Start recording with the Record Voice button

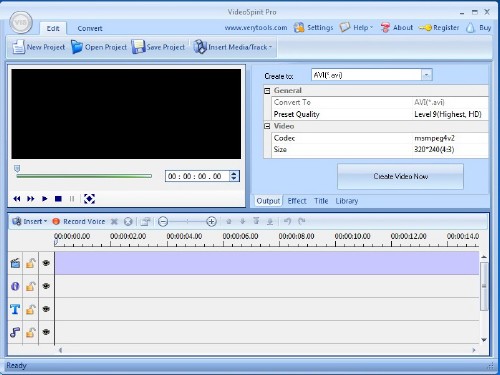79,221
